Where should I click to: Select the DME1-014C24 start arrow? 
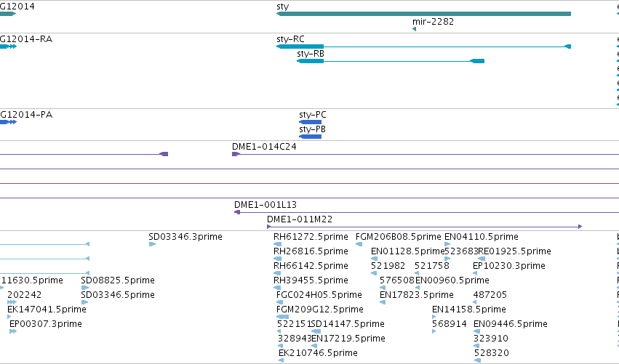[236, 154]
